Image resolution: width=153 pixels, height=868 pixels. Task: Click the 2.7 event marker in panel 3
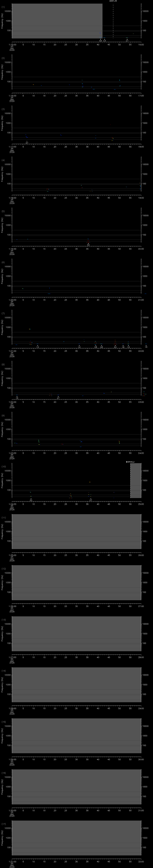pyautogui.click(x=27, y=143)
